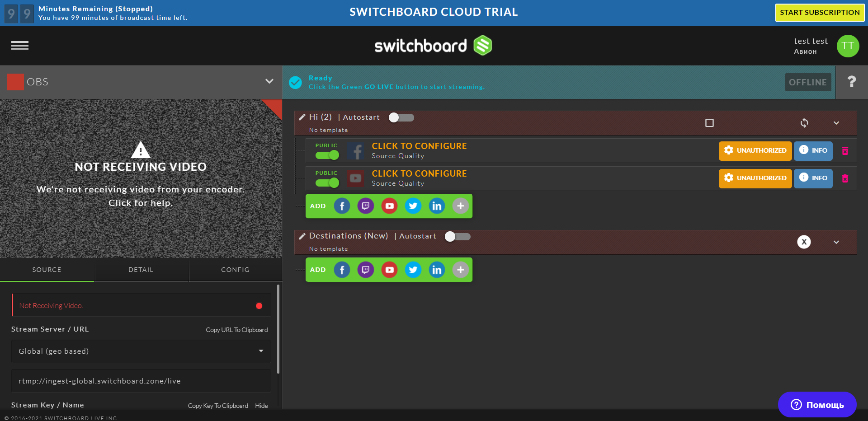
Task: Add Twitch to Destinations (New) workflow
Action: (365, 270)
